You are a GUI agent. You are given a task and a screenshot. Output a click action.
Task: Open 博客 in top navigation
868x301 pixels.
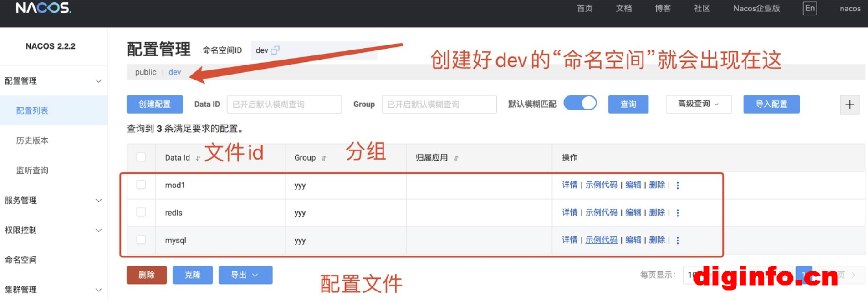[663, 9]
